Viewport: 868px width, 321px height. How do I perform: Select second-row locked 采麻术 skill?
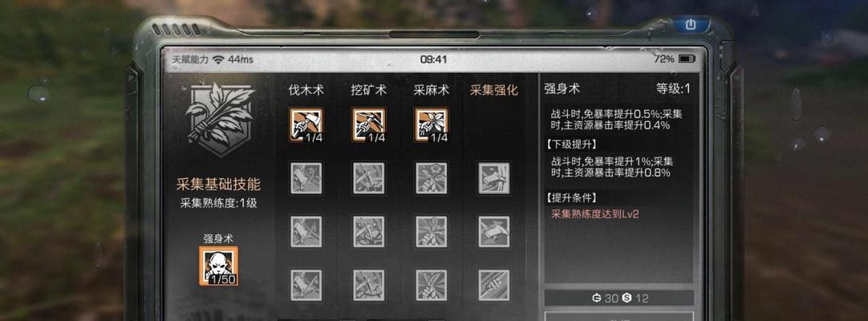432,177
